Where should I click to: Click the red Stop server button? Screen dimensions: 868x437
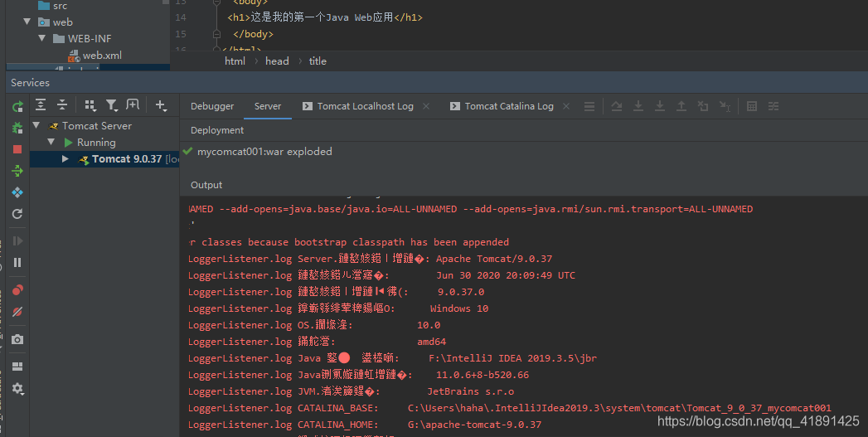pos(17,149)
